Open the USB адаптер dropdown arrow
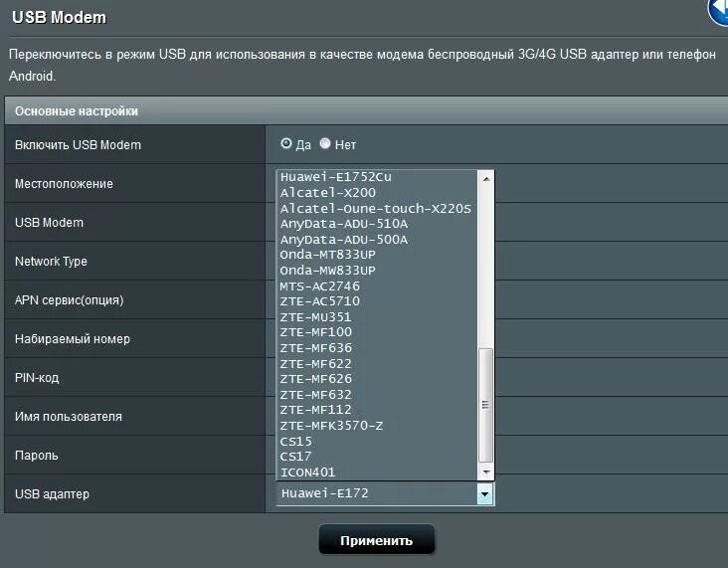This screenshot has width=728, height=568. [484, 493]
